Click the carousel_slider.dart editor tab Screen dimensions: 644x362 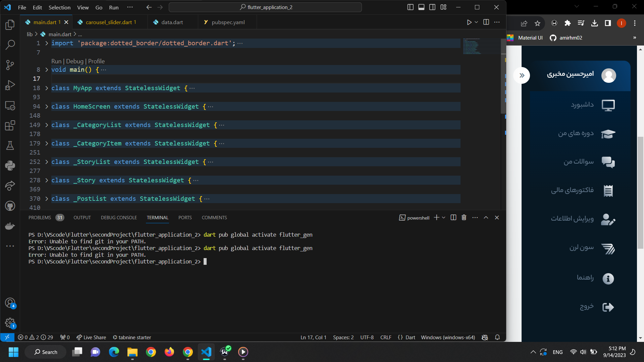[x=108, y=22]
